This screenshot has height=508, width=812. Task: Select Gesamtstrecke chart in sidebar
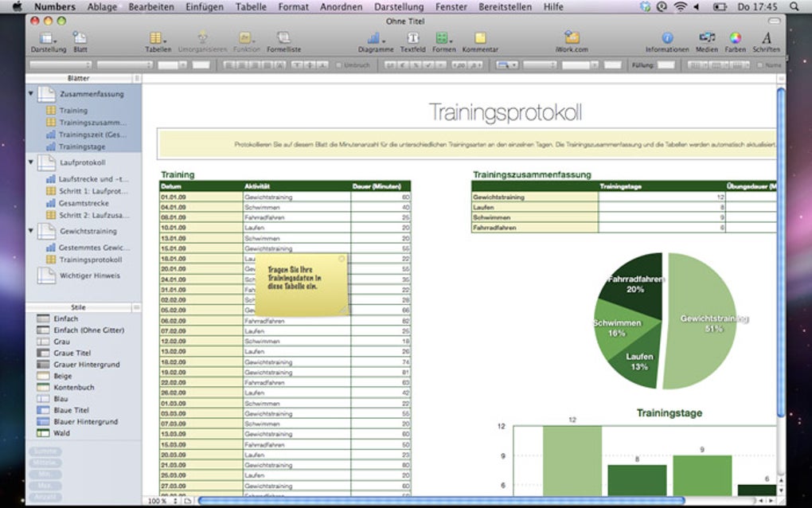82,203
